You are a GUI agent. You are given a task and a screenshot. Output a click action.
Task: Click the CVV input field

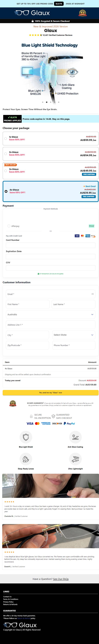(50, 268)
